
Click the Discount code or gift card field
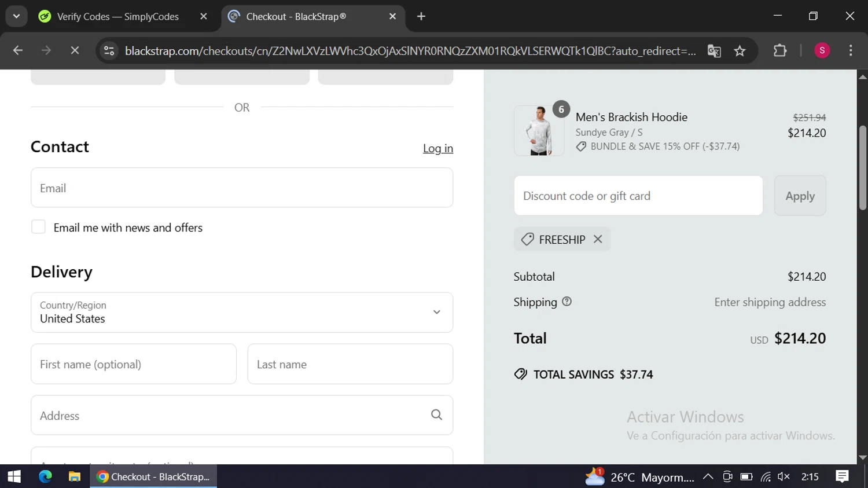click(638, 196)
